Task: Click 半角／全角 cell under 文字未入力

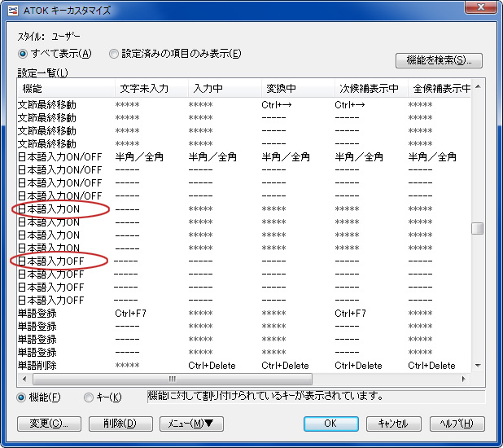Action: (139, 156)
